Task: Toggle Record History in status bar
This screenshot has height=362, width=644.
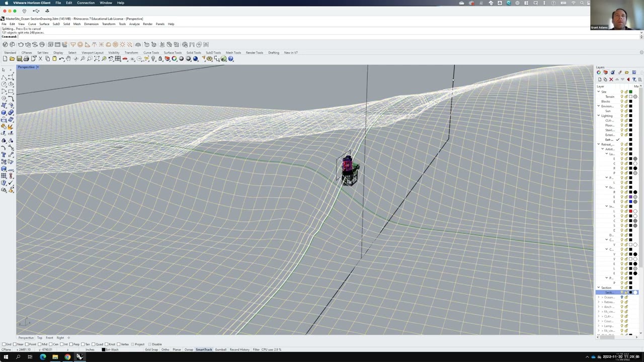Action: (x=239, y=349)
